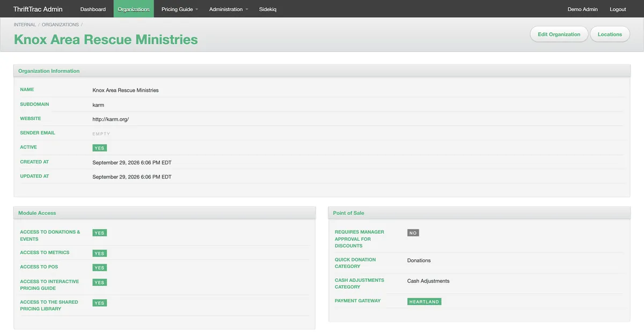The width and height of the screenshot is (644, 335).
Task: Click the Knox Area Rescue Ministries heading
Action: pyautogui.click(x=106, y=39)
